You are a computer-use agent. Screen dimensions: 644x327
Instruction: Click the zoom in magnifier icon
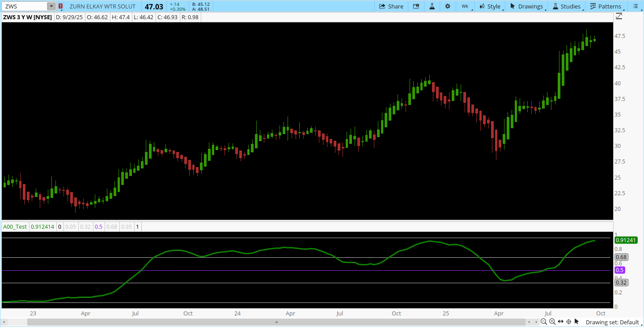point(552,322)
